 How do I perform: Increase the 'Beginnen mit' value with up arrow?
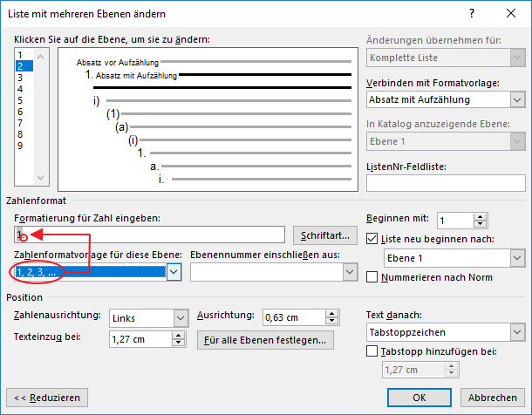click(481, 218)
